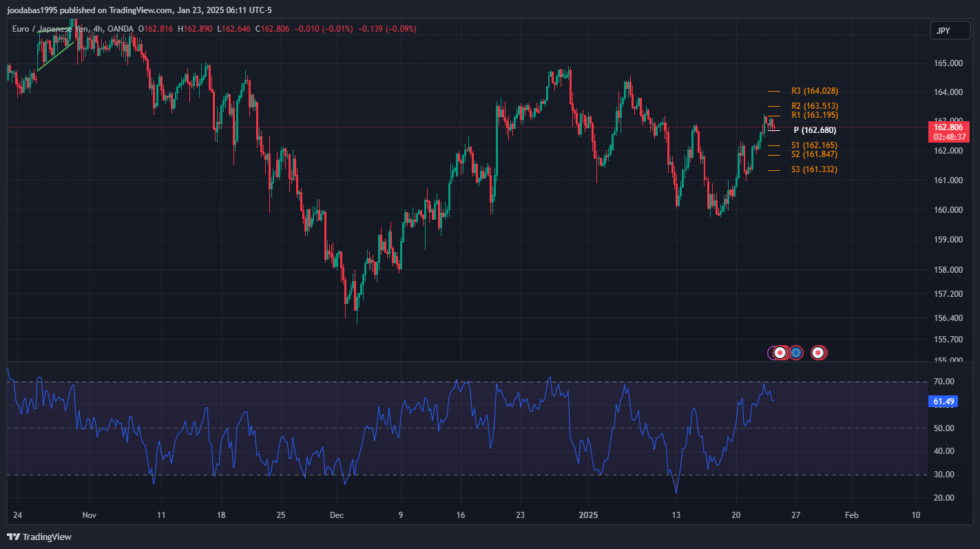Click the rightmost Japan flag event icon

coord(818,353)
